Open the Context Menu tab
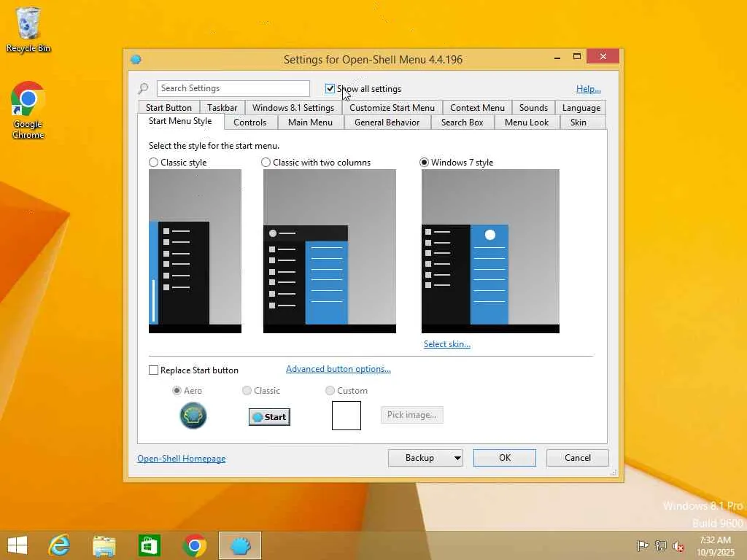This screenshot has height=560, width=747. [477, 108]
